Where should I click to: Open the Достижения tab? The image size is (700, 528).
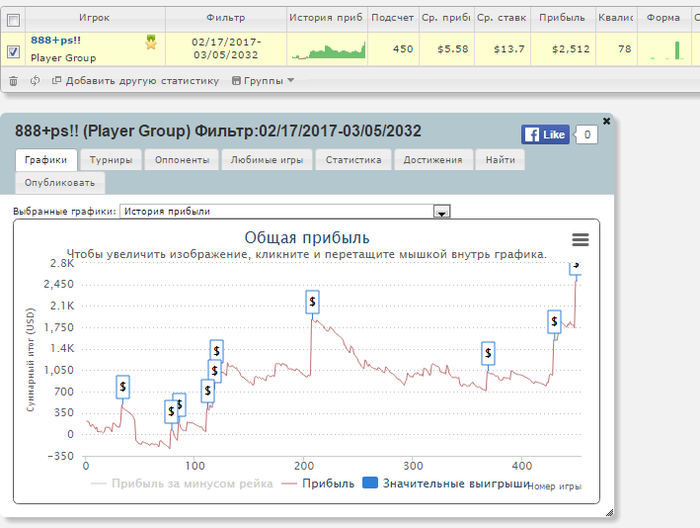[433, 160]
